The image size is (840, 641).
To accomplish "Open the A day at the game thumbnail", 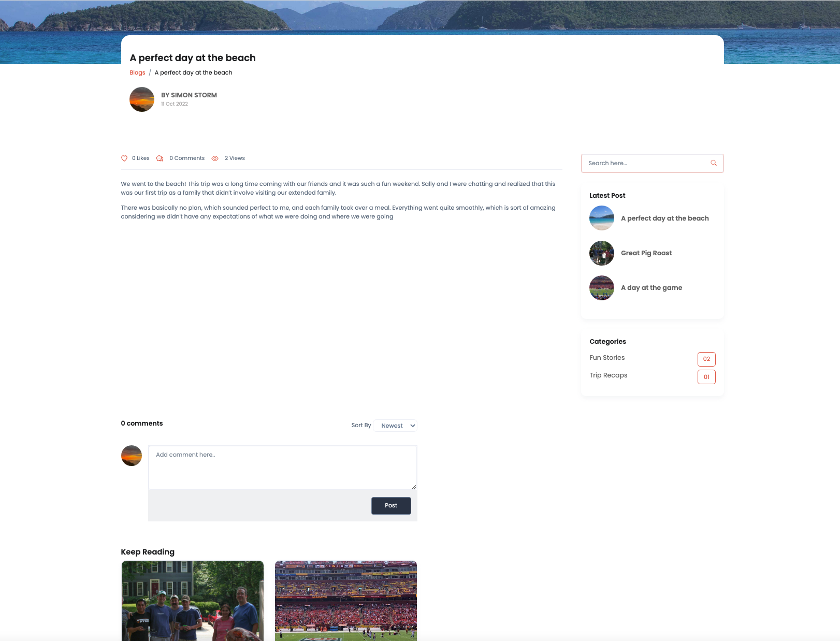I will point(602,288).
